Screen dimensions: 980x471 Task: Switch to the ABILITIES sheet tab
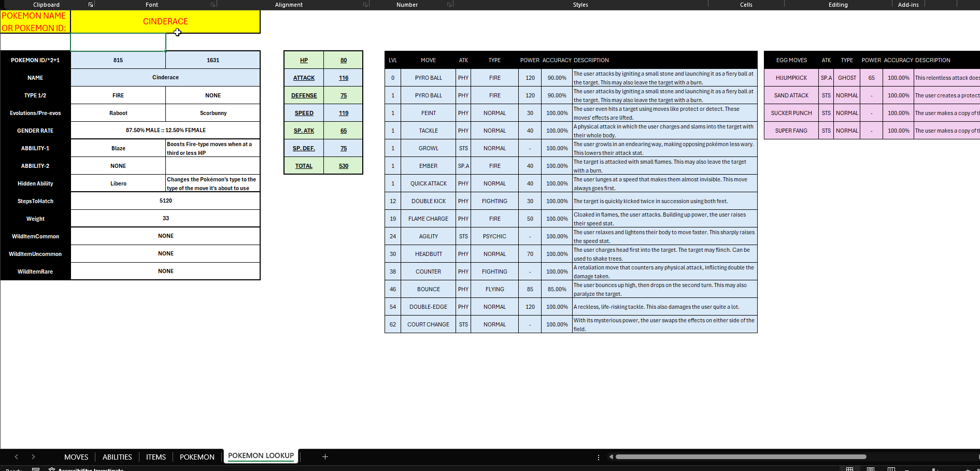tap(117, 456)
